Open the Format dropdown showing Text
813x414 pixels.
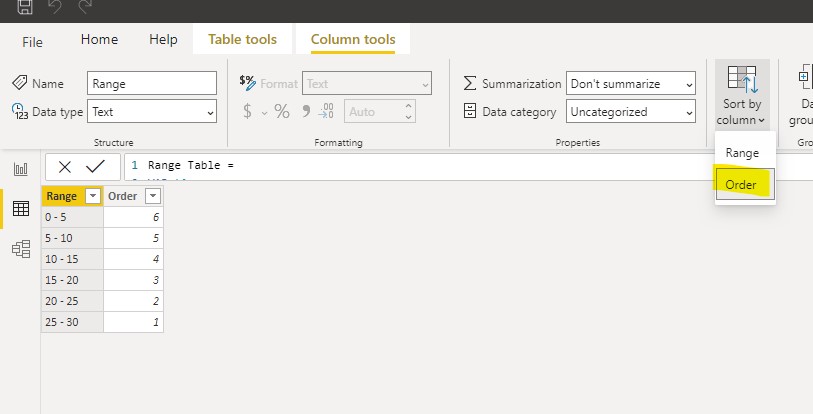pyautogui.click(x=367, y=84)
